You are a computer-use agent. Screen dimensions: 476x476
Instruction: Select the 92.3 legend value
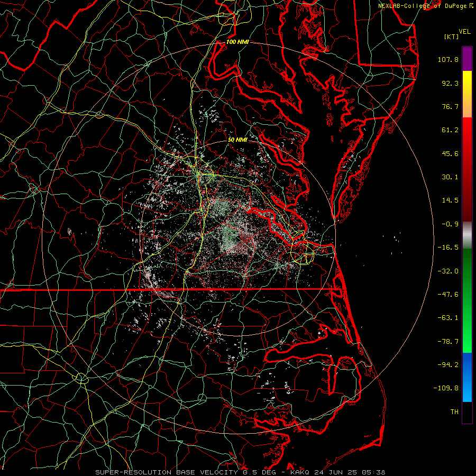tap(450, 83)
